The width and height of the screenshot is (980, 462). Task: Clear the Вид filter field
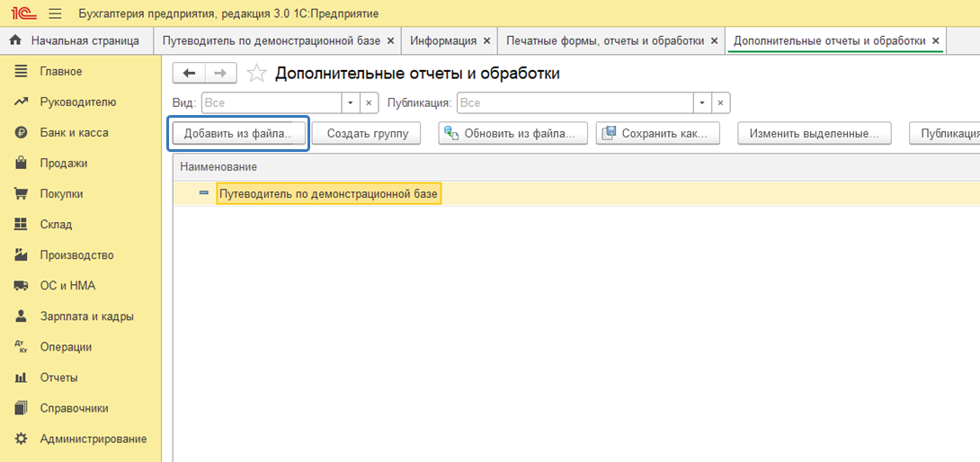(369, 102)
